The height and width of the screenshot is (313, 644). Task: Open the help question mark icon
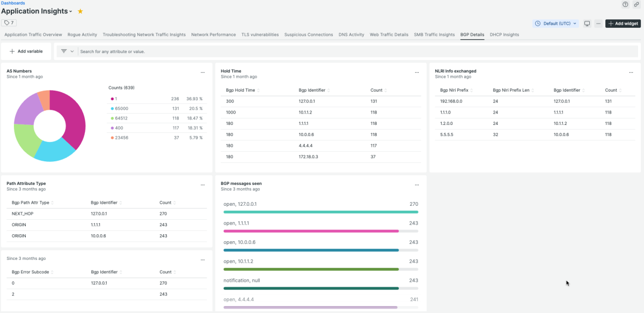[x=625, y=4]
